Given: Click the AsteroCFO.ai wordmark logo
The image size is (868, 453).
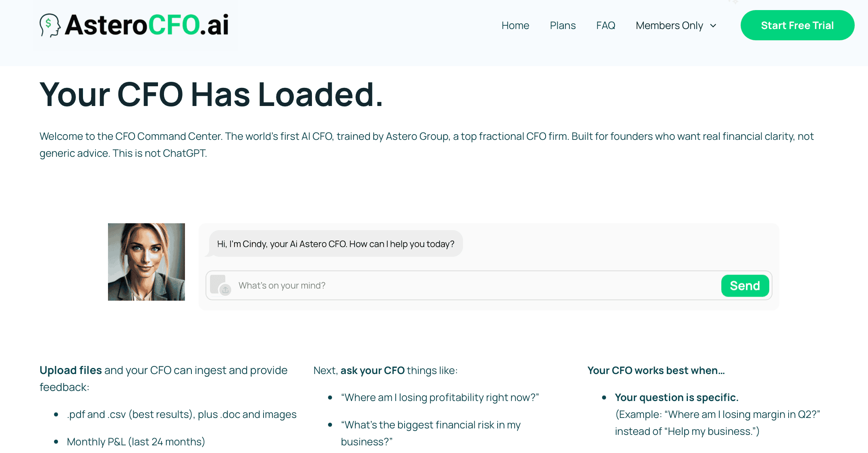Looking at the screenshot, I should click(x=147, y=25).
